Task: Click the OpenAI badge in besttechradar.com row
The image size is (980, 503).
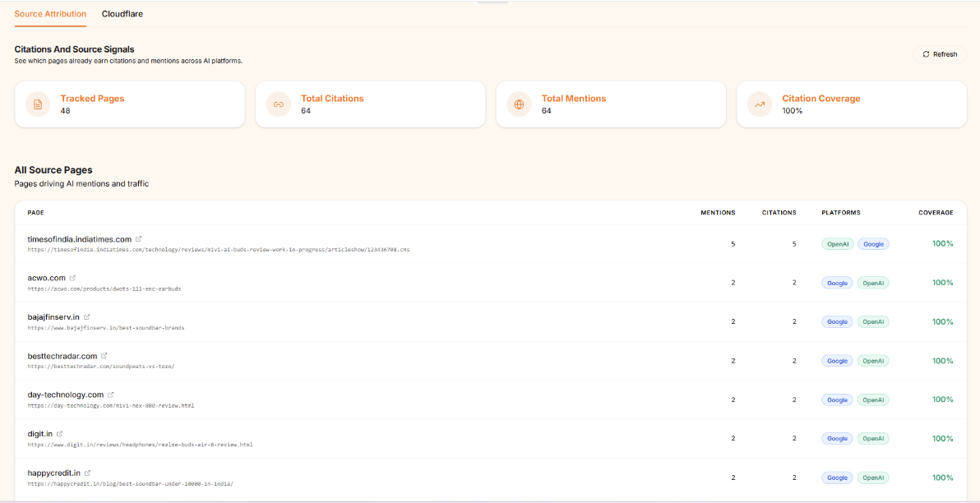Action: [x=873, y=361]
